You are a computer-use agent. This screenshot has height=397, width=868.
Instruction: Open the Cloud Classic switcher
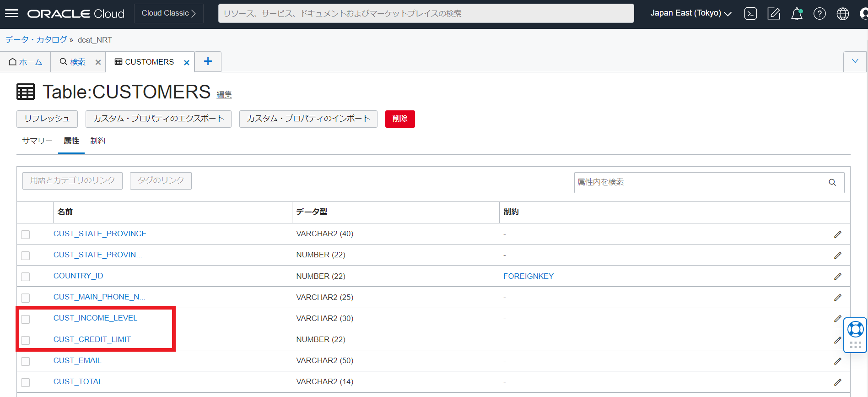tap(168, 13)
